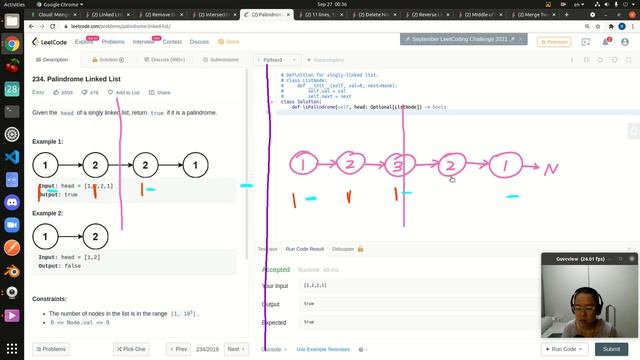
Task: Switch to the Linked List browser tab
Action: point(107,14)
